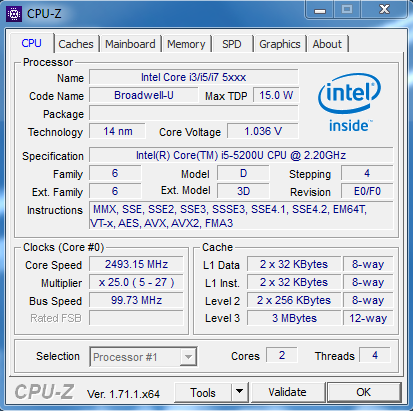Select the Broadwell-U code name value
The image size is (413, 411).
[144, 95]
